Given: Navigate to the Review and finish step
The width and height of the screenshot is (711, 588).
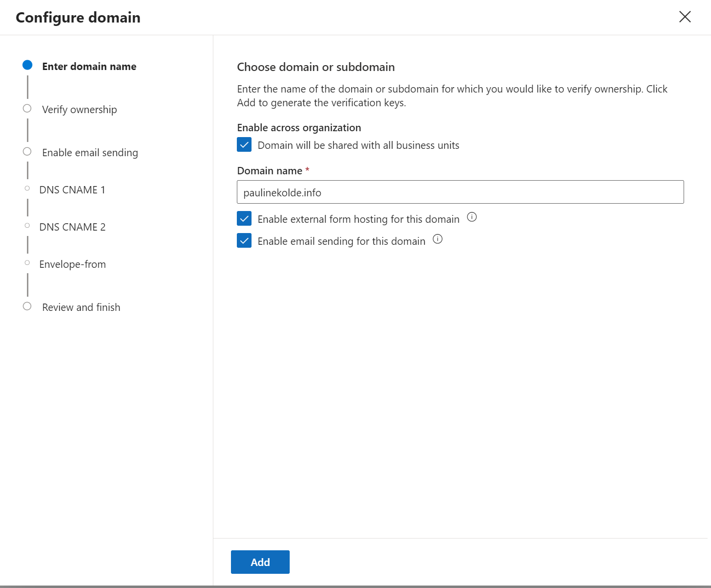Looking at the screenshot, I should pyautogui.click(x=81, y=307).
